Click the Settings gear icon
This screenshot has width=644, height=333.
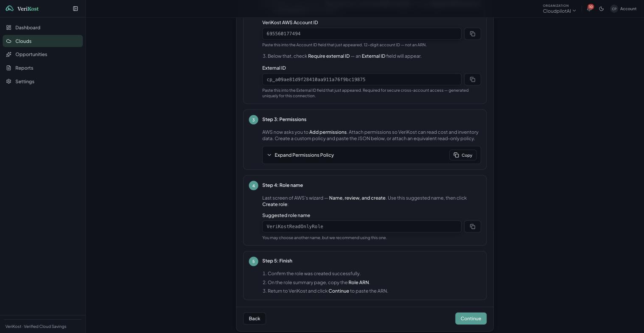pyautogui.click(x=9, y=82)
